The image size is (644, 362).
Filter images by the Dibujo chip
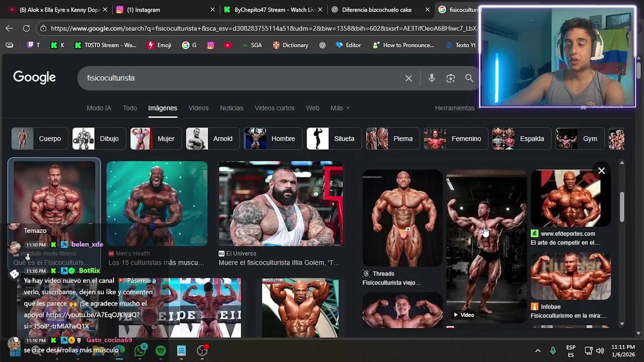tap(99, 139)
